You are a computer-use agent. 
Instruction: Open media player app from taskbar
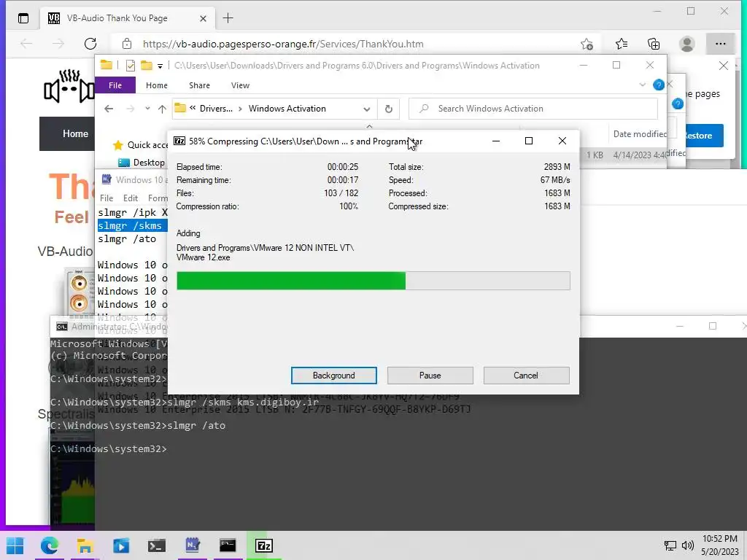pyautogui.click(x=121, y=545)
